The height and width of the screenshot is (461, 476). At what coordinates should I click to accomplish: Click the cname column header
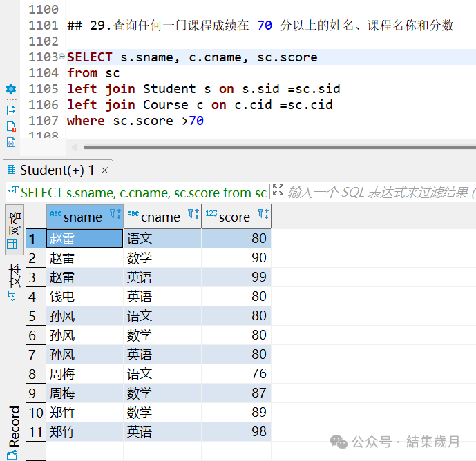(x=162, y=217)
